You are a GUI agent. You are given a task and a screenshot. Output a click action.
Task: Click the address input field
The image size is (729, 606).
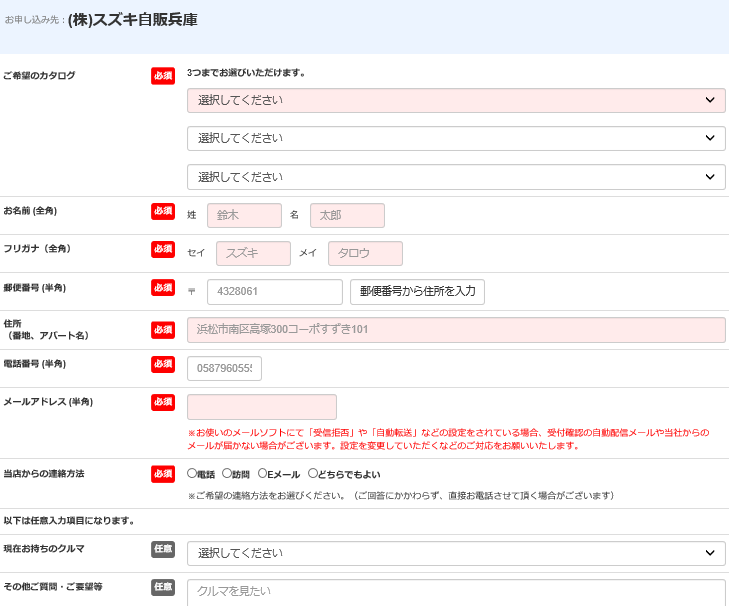tap(456, 330)
